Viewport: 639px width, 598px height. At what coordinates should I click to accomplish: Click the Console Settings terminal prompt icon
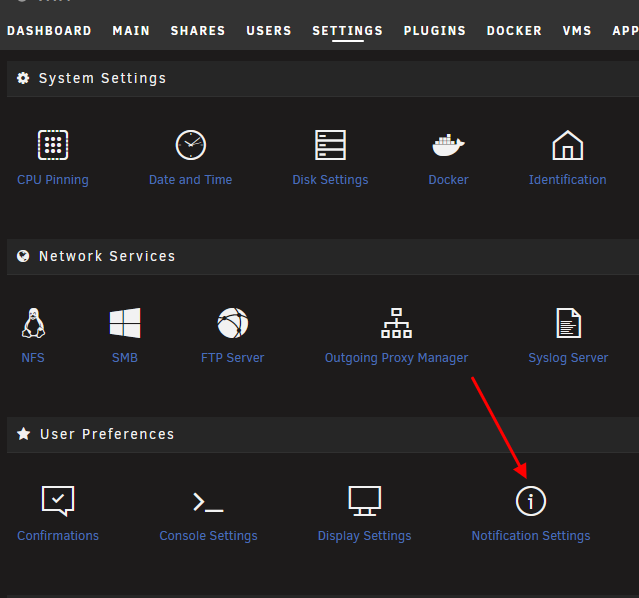click(208, 502)
